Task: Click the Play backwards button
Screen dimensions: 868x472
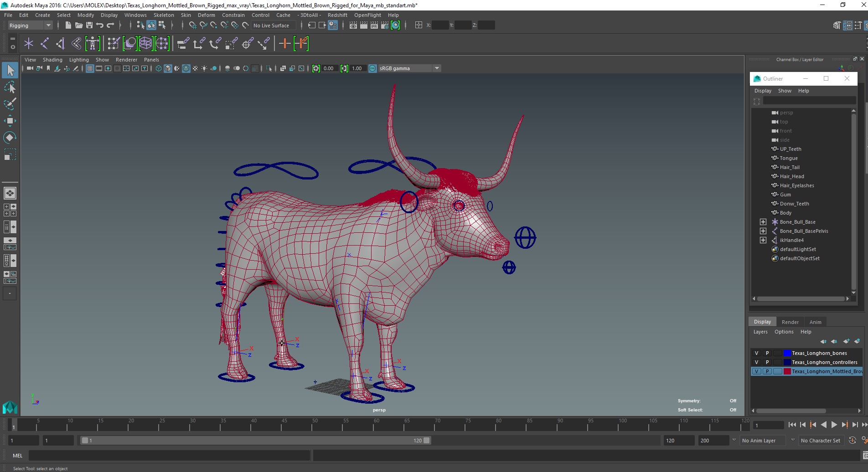Action: [823, 425]
